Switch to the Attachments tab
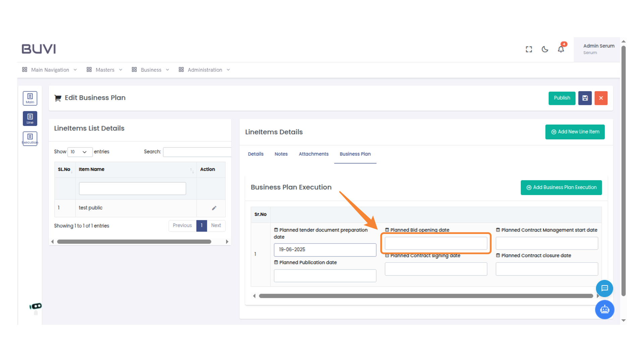Image resolution: width=644 pixels, height=362 pixels. pos(314,154)
